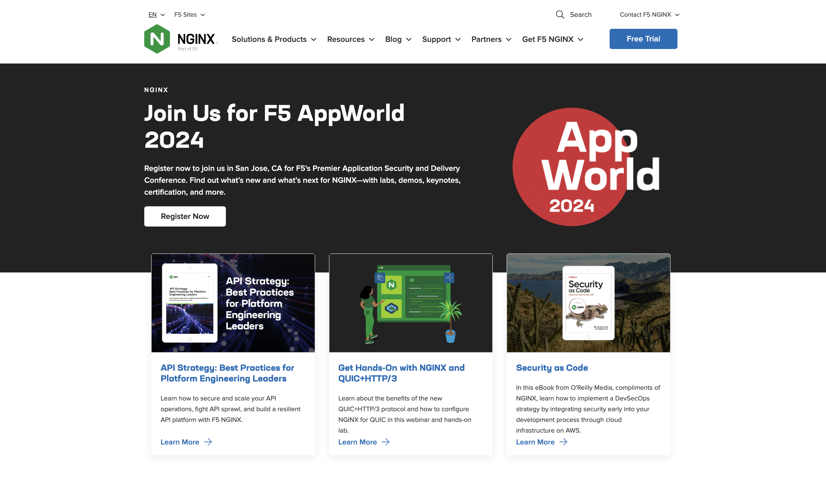Open Get Hands-On with NGINX and QUIC+HTTP/3 title
The height and width of the screenshot is (504, 826).
pyautogui.click(x=401, y=373)
